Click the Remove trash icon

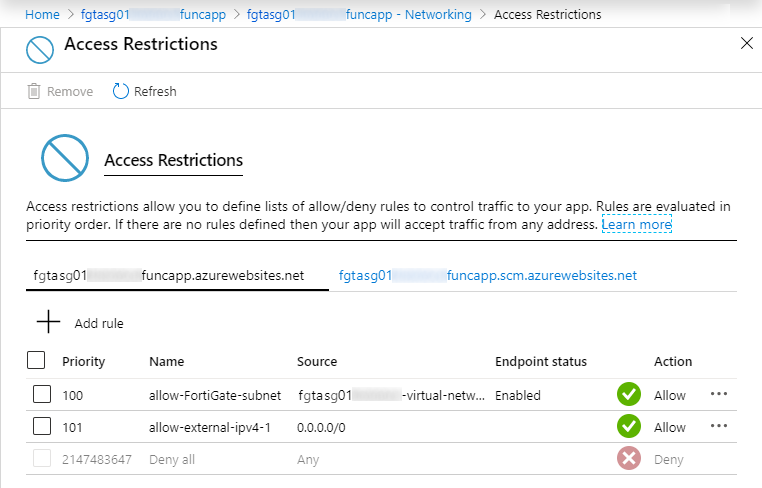[x=34, y=91]
